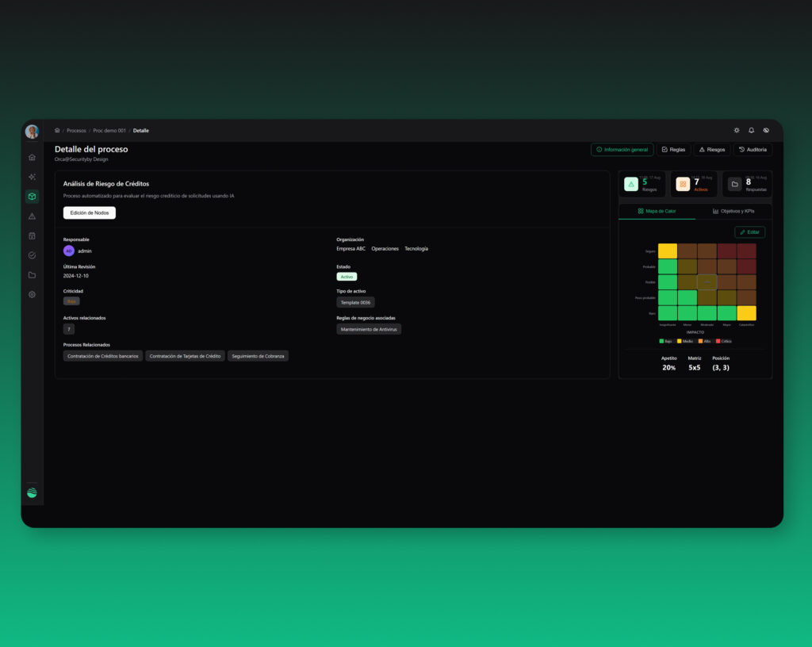Toggle the light/dark theme sun icon
Screen dimensions: 812x647
click(x=737, y=131)
